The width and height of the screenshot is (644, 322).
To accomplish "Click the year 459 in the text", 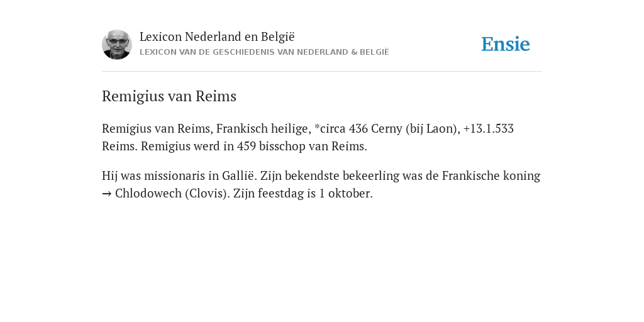I will tap(247, 146).
